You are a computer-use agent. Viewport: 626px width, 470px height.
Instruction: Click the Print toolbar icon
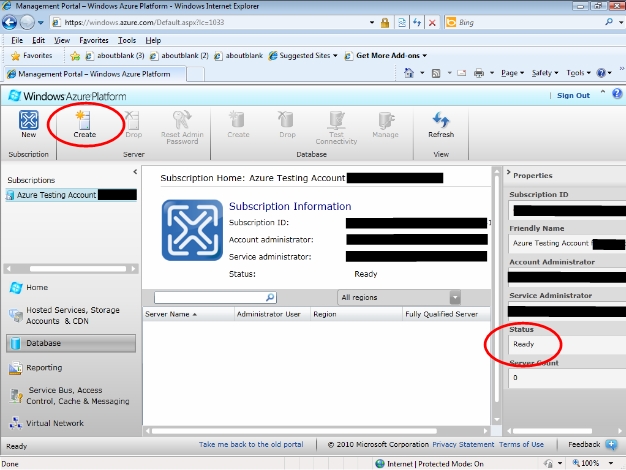(479, 73)
